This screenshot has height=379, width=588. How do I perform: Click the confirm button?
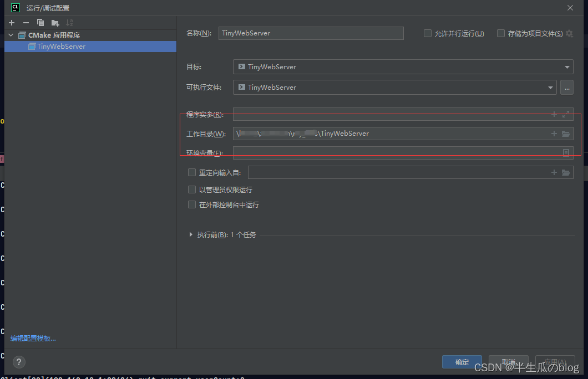click(x=462, y=361)
